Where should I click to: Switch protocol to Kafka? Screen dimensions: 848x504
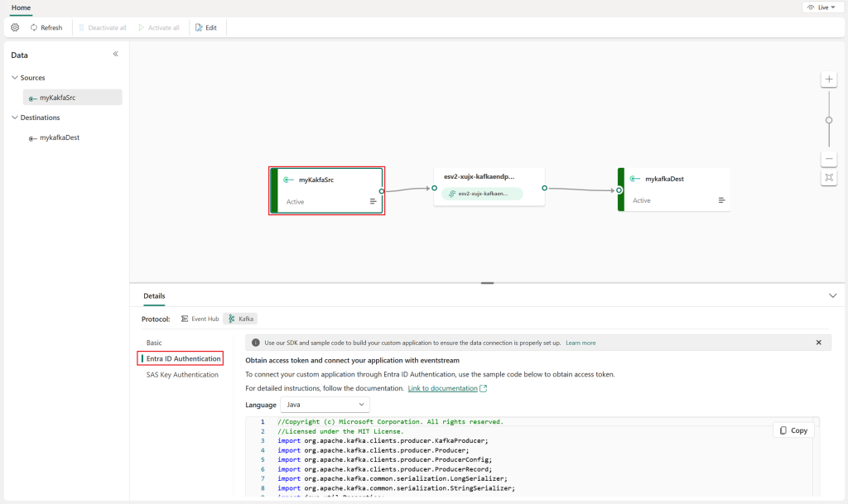(x=241, y=319)
